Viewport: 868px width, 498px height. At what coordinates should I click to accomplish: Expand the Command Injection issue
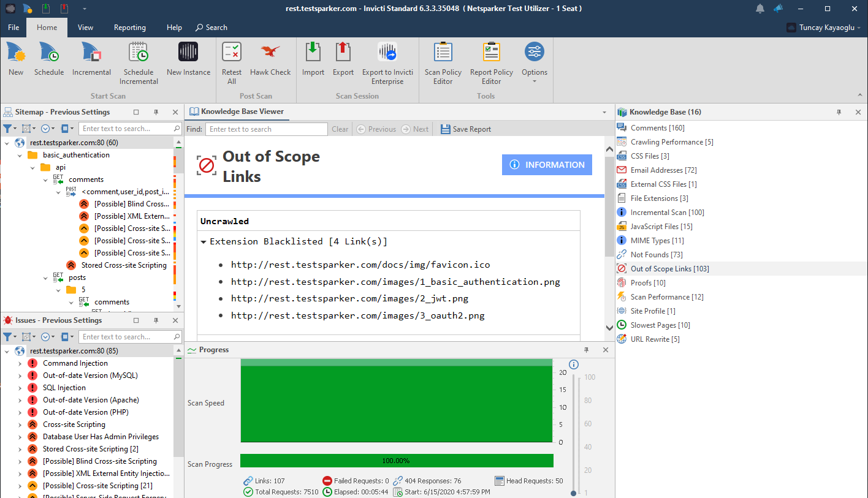(x=20, y=363)
